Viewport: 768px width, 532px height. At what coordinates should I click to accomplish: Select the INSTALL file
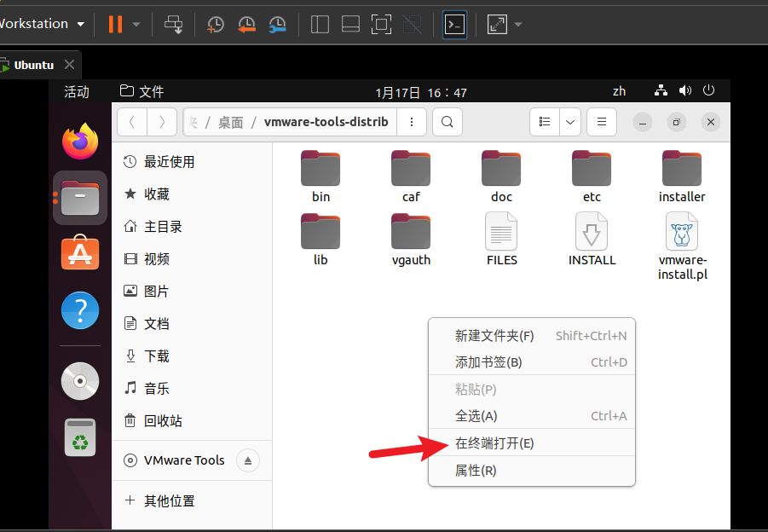[x=592, y=239]
